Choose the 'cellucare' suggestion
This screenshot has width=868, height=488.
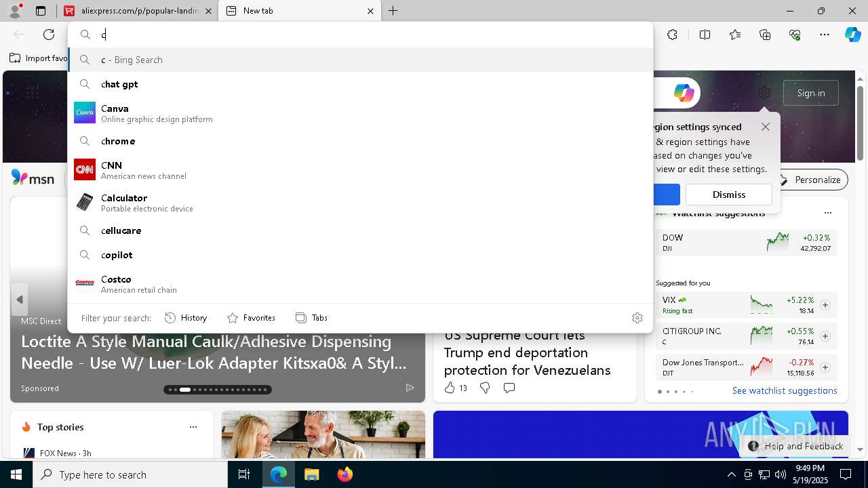pyautogui.click(x=360, y=230)
